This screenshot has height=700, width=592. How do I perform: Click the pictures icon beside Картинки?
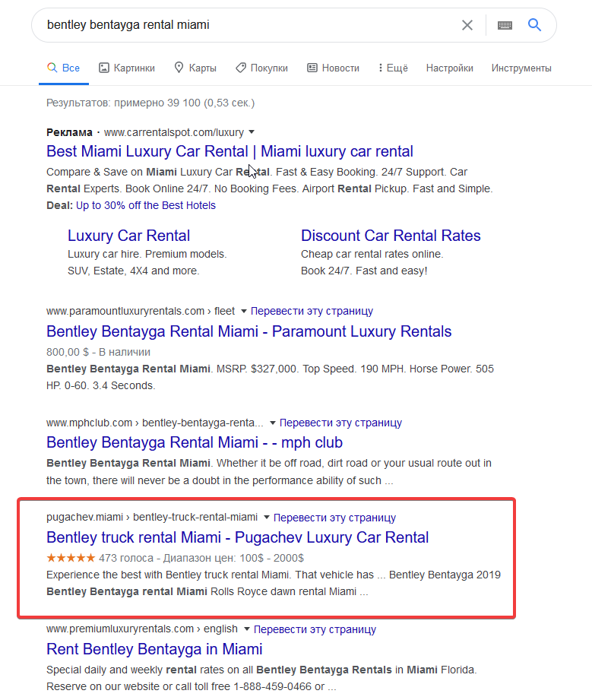coord(104,68)
